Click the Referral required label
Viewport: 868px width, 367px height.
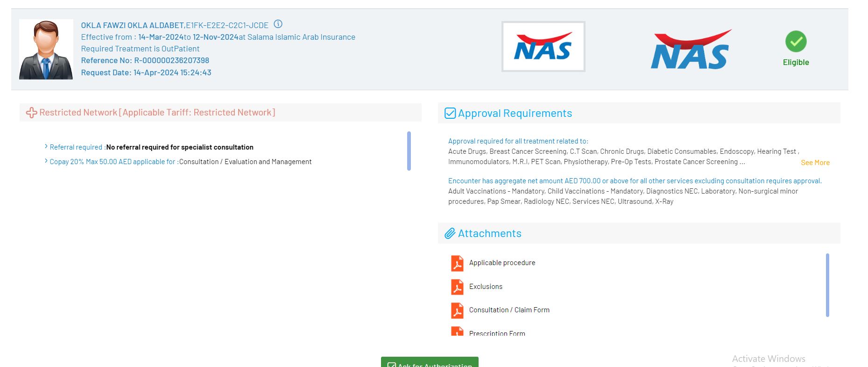pyautogui.click(x=78, y=147)
